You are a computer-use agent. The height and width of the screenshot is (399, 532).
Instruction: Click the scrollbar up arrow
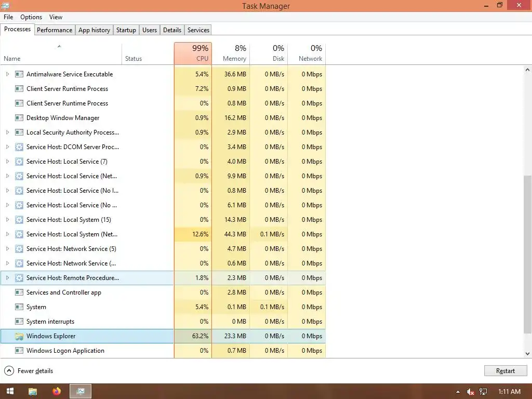tap(527, 70)
